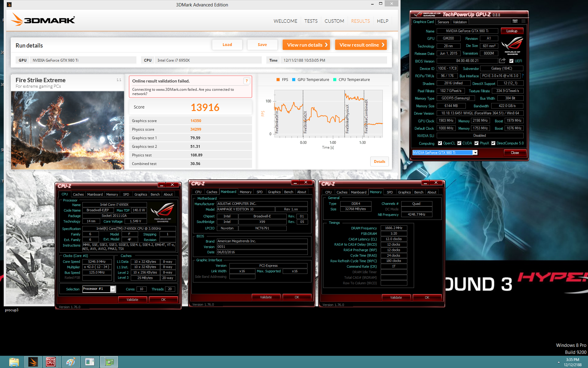588x368 pixels.
Task: Click the overall score 13916
Action: [x=205, y=107]
